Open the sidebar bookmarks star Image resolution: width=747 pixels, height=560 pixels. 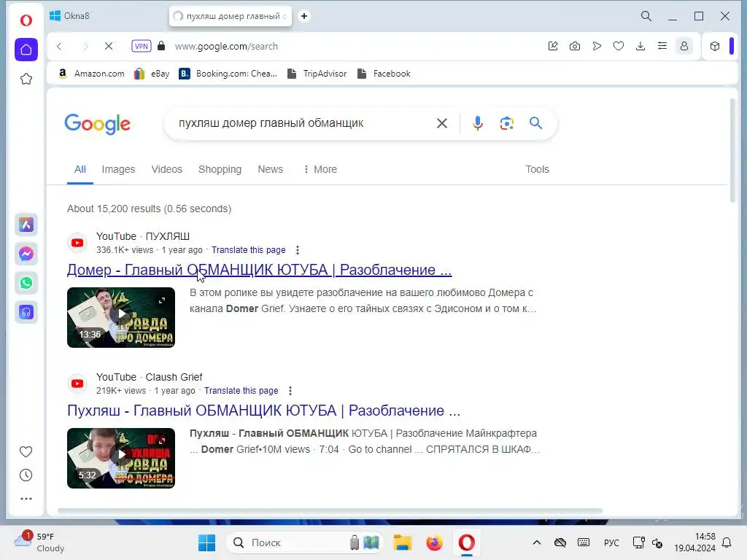pyautogui.click(x=26, y=79)
